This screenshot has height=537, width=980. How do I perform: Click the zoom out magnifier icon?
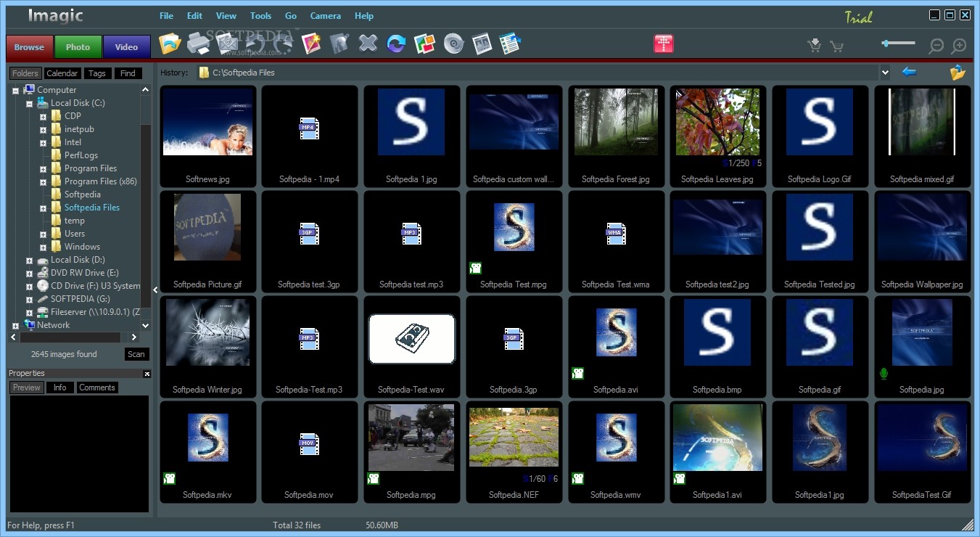[x=936, y=46]
